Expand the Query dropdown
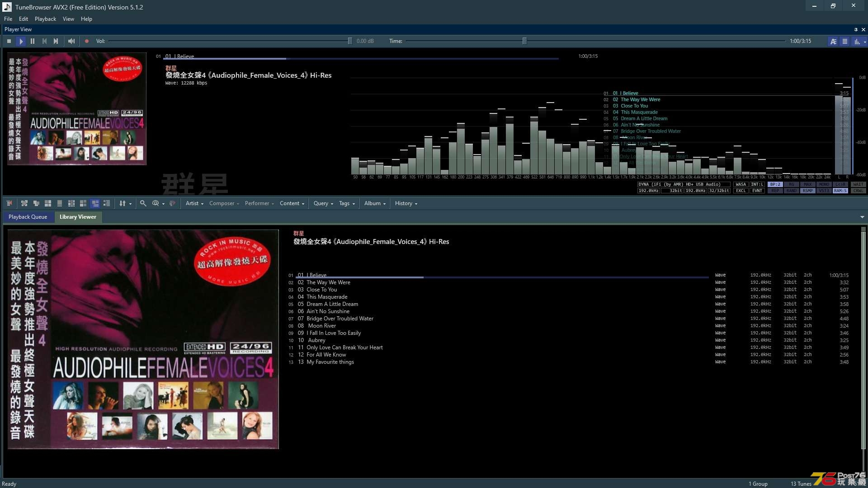 [323, 203]
